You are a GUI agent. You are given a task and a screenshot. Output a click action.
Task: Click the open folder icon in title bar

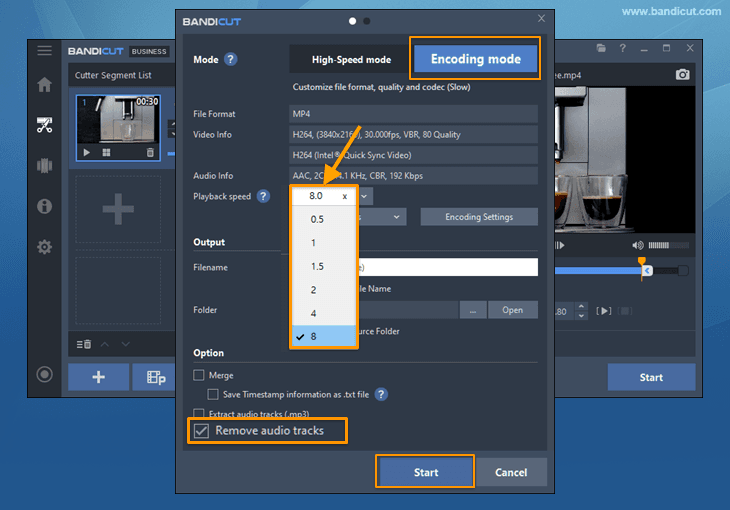[x=601, y=48]
